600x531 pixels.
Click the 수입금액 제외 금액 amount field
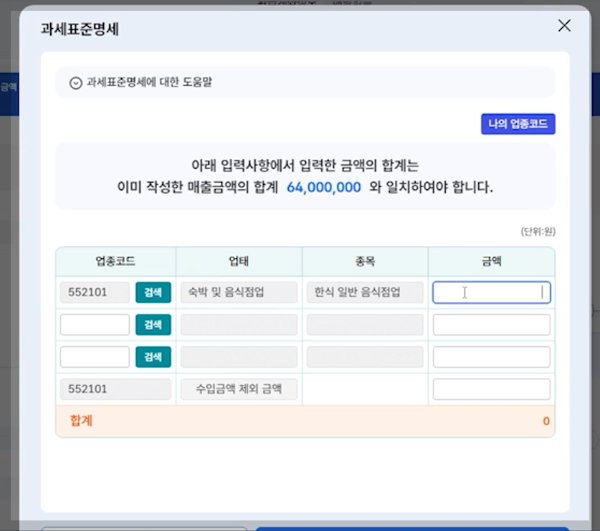[491, 389]
